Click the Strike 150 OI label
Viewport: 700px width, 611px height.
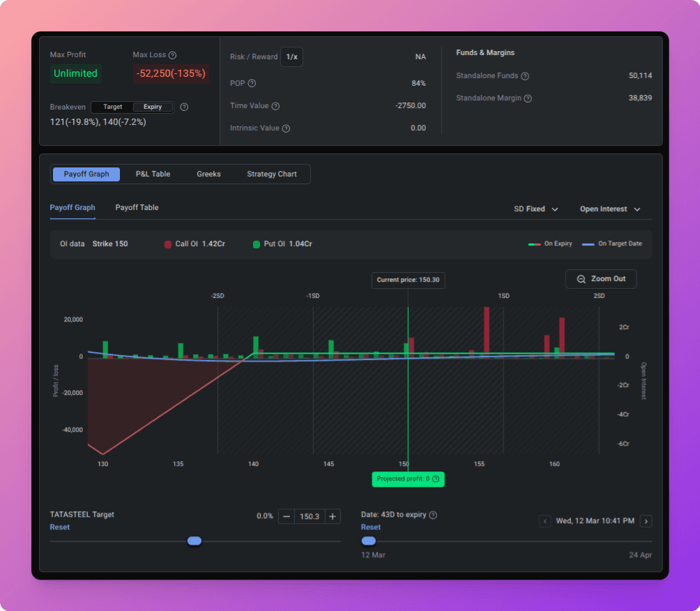(110, 244)
